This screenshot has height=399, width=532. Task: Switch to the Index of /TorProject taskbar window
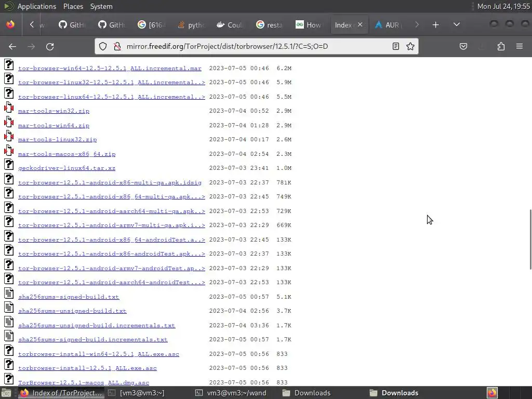point(61,393)
